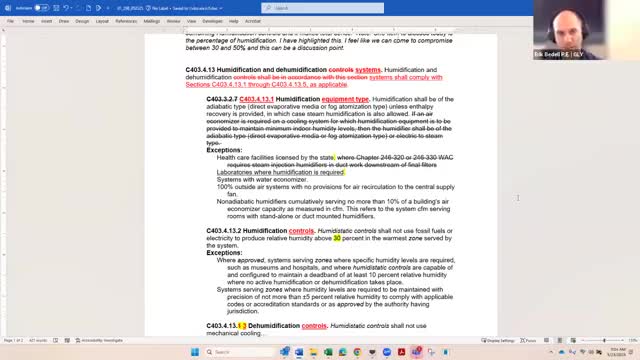Click the word count in status bar
Viewport: 640px width, 360px height.
click(x=38, y=340)
